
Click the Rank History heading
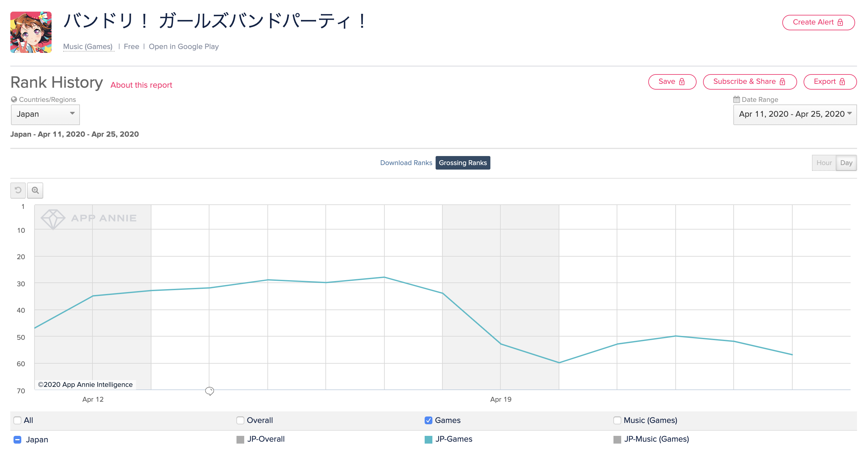(57, 83)
